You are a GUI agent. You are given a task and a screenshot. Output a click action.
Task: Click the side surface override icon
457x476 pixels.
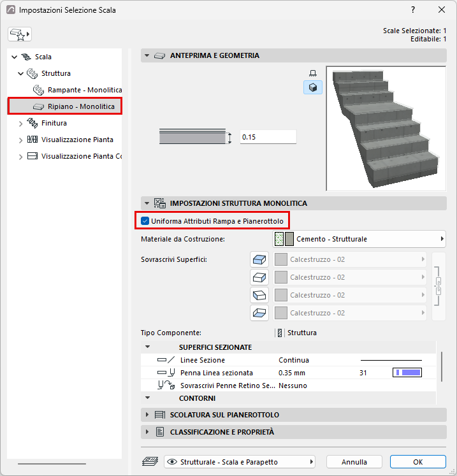(259, 277)
